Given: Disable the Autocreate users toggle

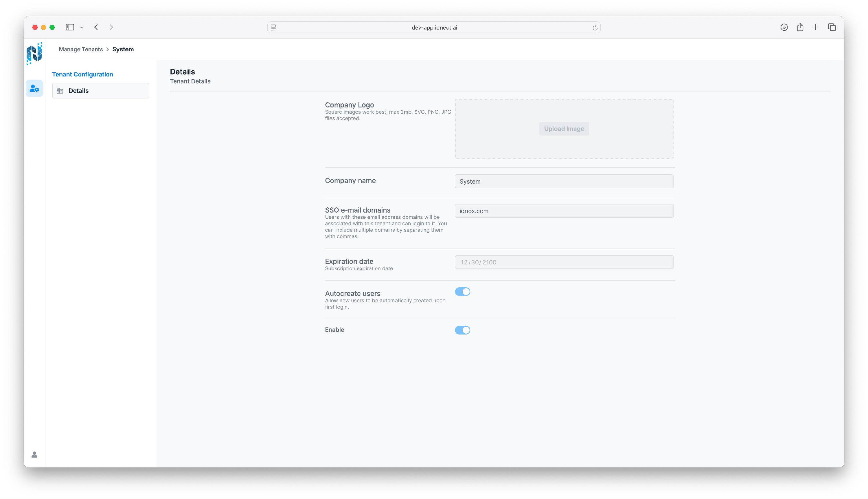Looking at the screenshot, I should click(x=462, y=292).
